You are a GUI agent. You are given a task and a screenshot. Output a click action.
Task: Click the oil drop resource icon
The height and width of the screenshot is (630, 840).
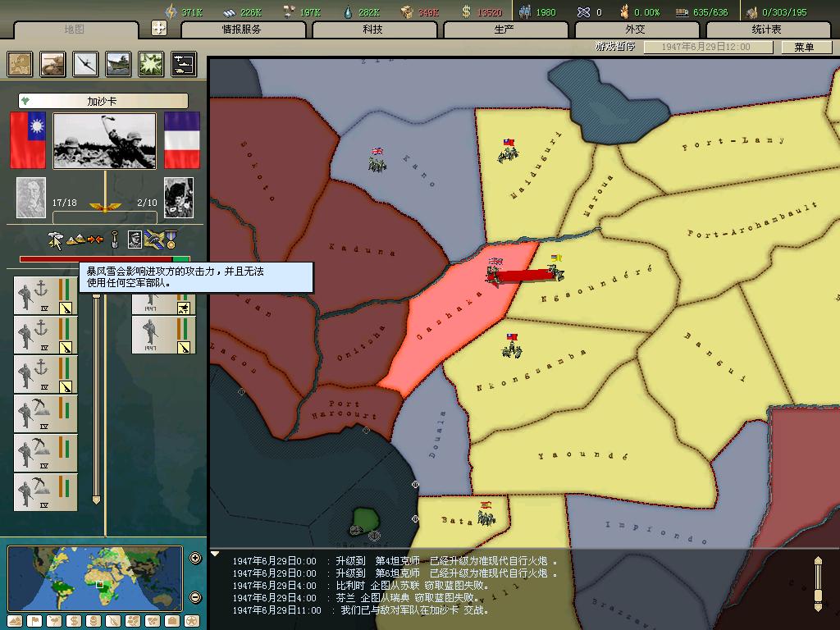[x=348, y=11]
